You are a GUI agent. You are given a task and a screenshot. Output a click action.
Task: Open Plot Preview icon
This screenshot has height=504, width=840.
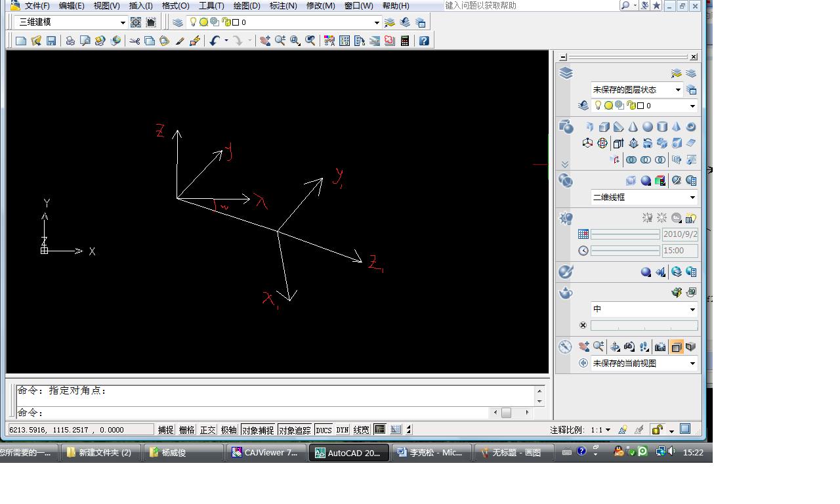click(x=85, y=41)
